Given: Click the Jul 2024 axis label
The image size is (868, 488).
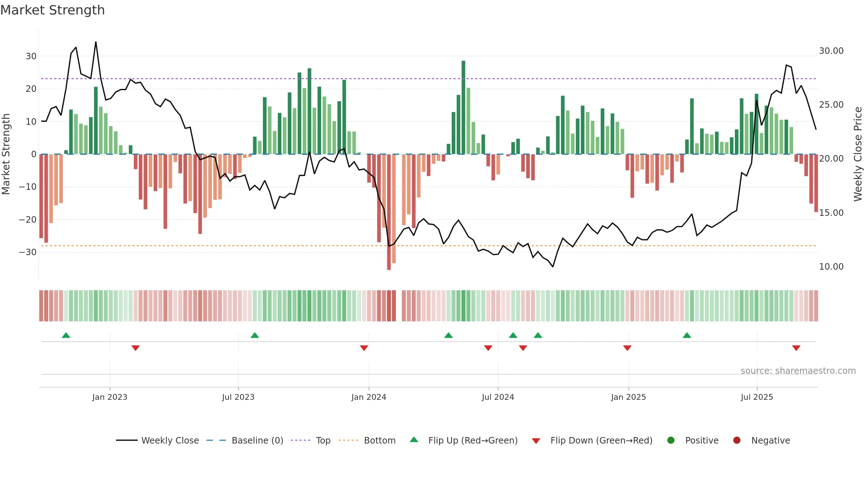Looking at the screenshot, I should pyautogui.click(x=498, y=397).
